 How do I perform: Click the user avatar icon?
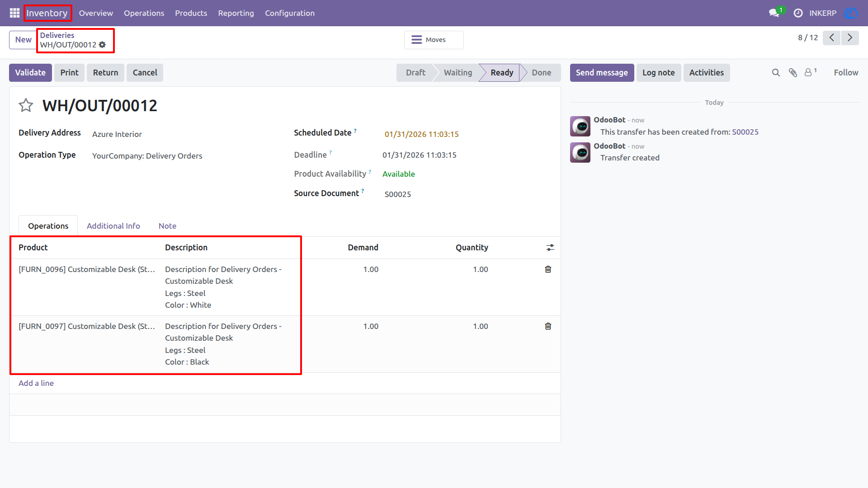coord(850,13)
